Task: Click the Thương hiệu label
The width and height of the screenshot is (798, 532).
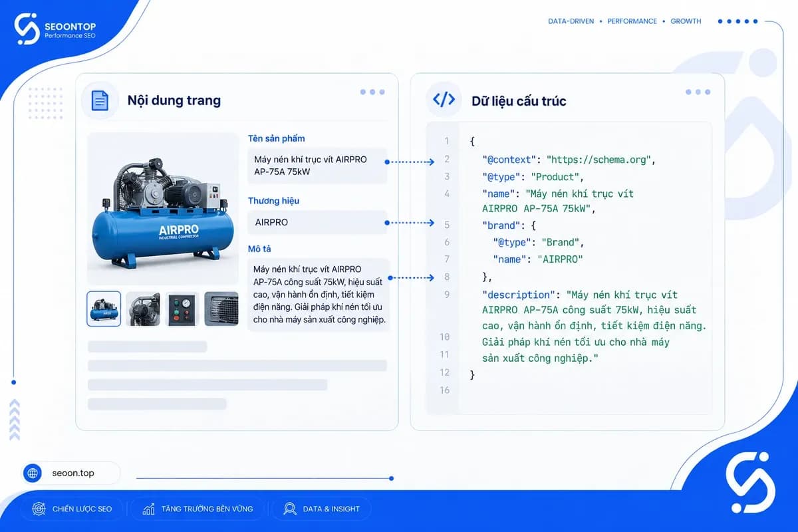Action: [273, 201]
